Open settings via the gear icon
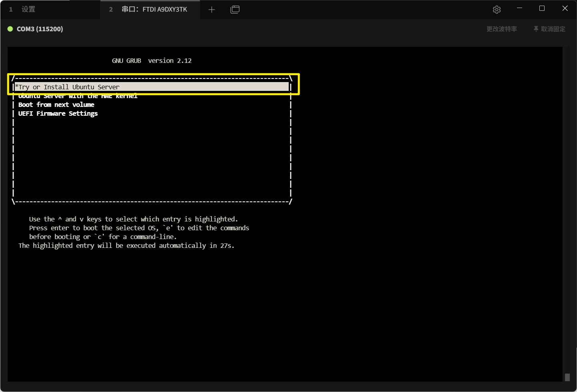Image resolution: width=577 pixels, height=392 pixels. 497,10
